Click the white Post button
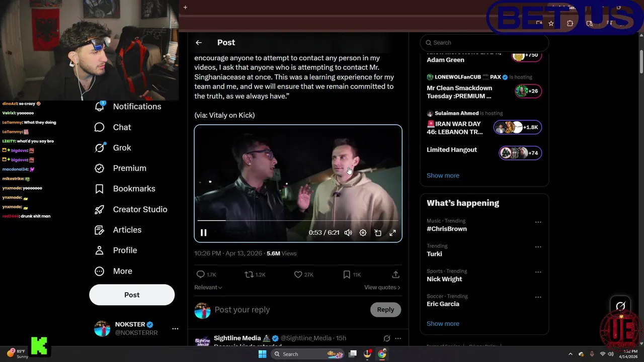644x362 pixels. pyautogui.click(x=132, y=295)
